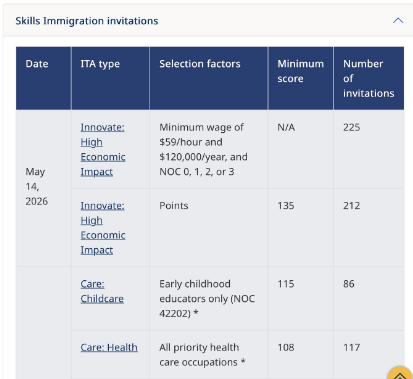Viewport: 413px width, 379px height.
Task: Click the Date column header
Action: (x=44, y=78)
